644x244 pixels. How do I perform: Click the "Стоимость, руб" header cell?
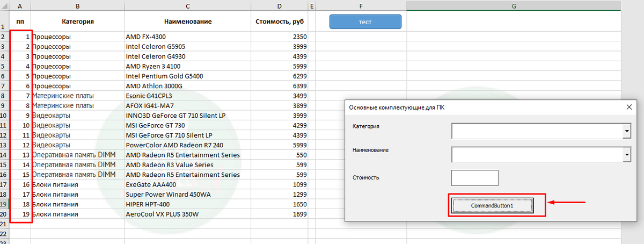(280, 22)
